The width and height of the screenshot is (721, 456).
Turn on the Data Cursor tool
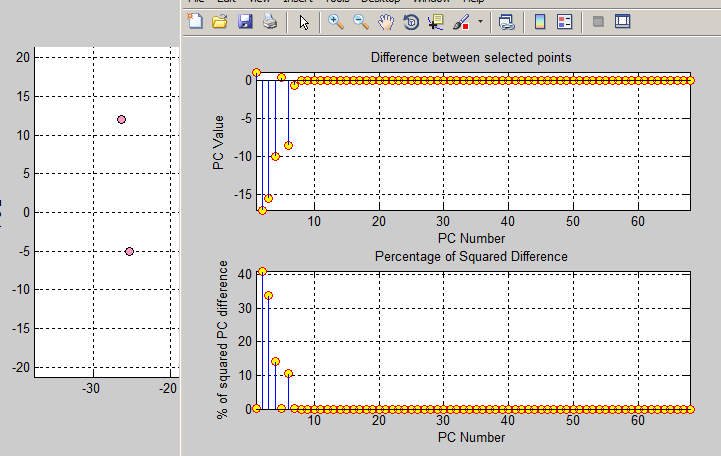coord(435,21)
